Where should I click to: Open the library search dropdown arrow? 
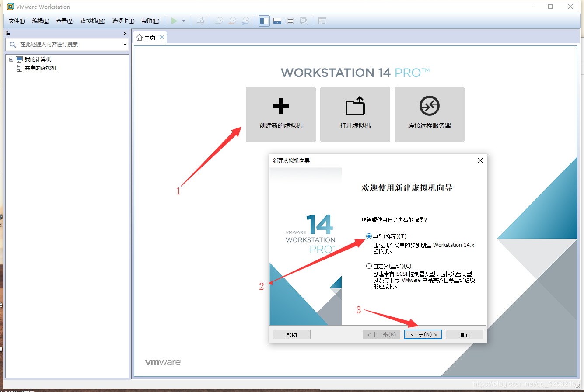point(125,45)
